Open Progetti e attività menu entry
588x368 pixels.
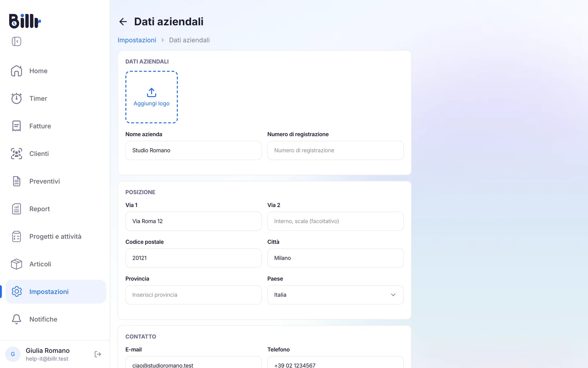coord(56,236)
